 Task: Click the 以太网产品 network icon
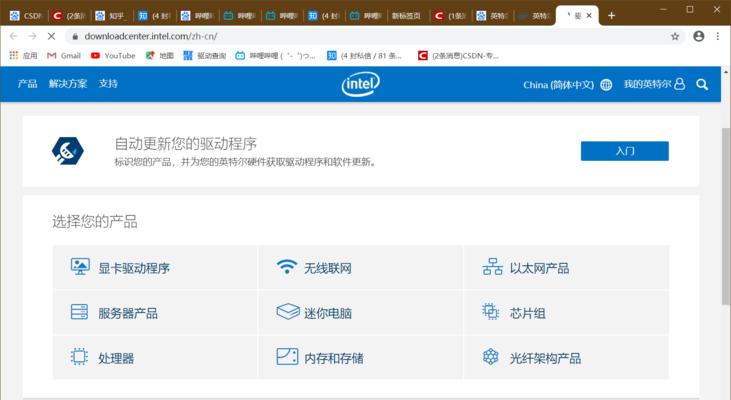[492, 267]
